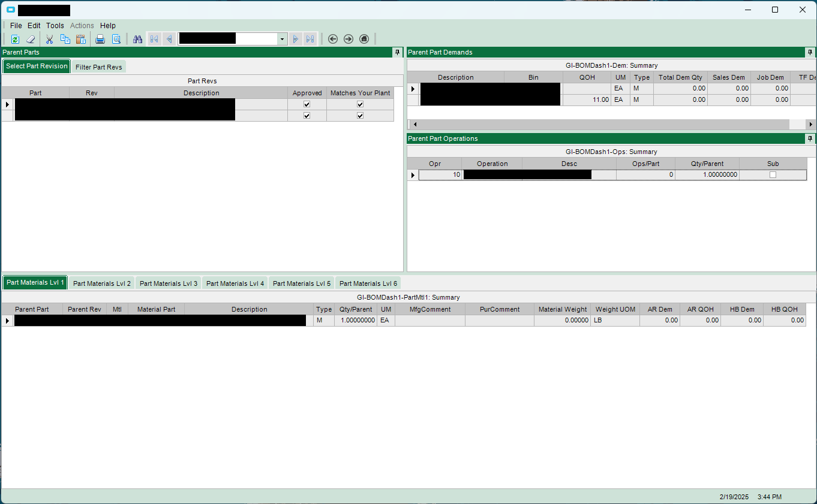
Task: Toggle Sub checkbox for operation 10
Action: [x=773, y=175]
